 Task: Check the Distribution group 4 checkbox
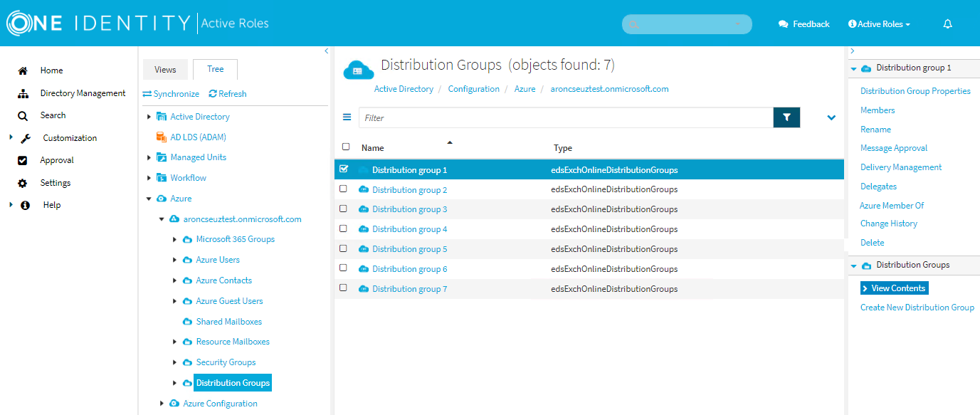pos(344,228)
